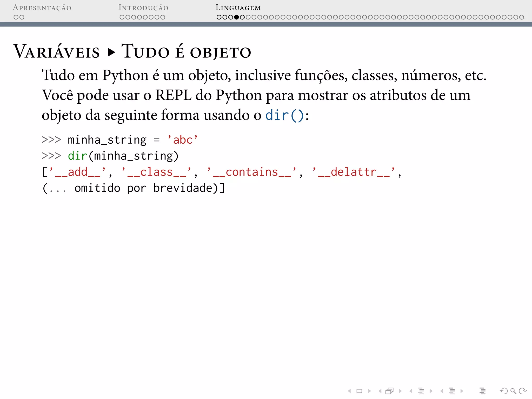Select the dot right after the filled dot
Viewport: 532px width, 399px height.
pos(242,17)
